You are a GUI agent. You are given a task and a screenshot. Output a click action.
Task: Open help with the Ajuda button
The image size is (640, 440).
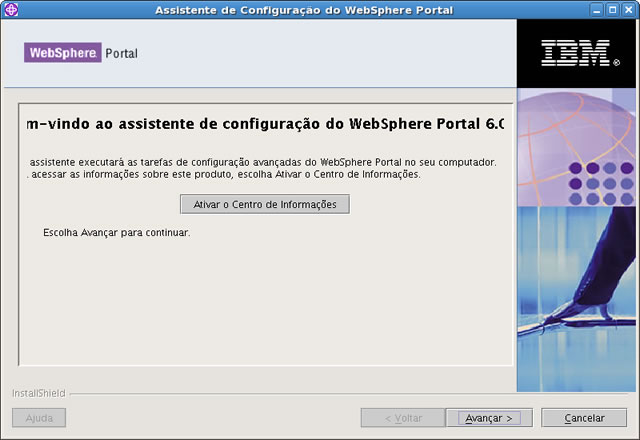(x=39, y=418)
